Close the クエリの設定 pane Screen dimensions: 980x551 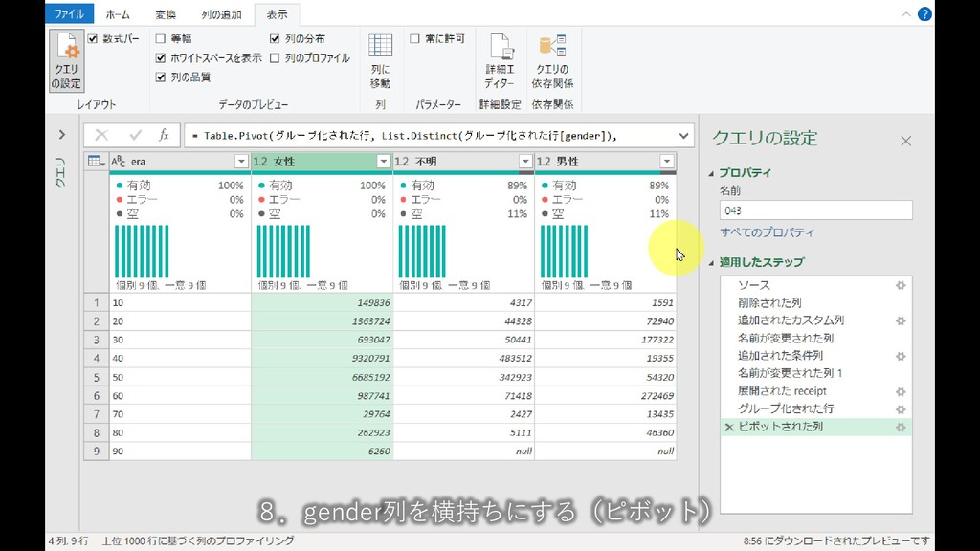click(x=905, y=142)
